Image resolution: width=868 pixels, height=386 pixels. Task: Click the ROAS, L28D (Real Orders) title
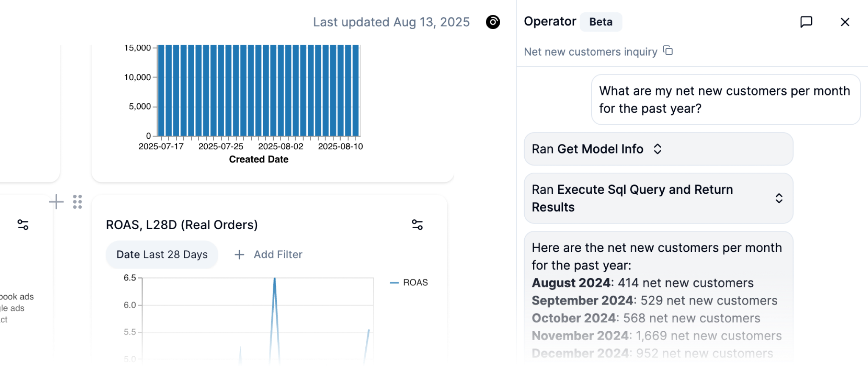pos(182,225)
